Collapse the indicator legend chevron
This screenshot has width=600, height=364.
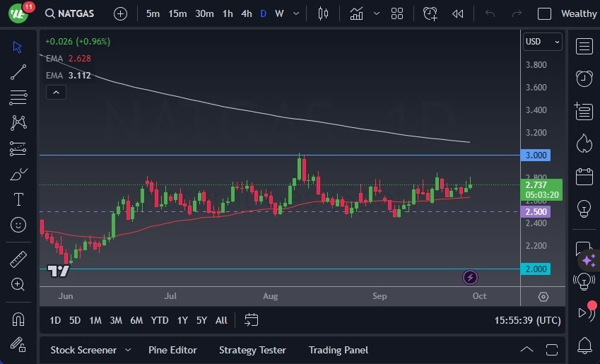[56, 92]
